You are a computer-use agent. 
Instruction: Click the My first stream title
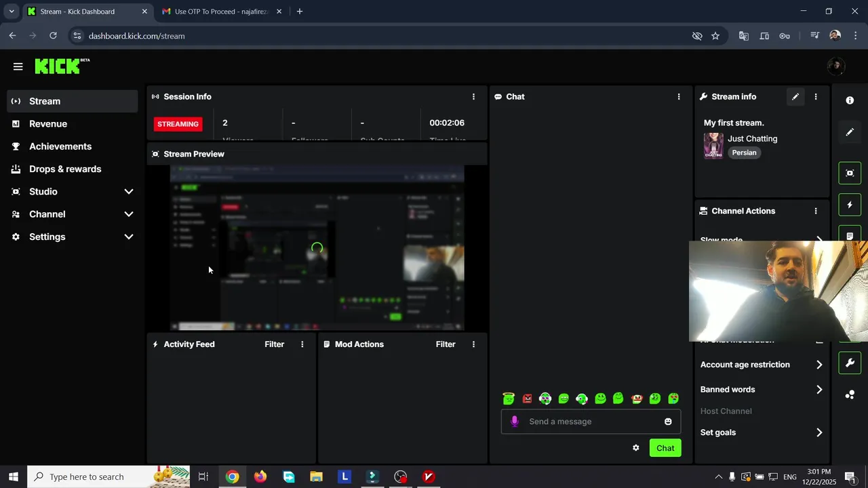pyautogui.click(x=734, y=123)
